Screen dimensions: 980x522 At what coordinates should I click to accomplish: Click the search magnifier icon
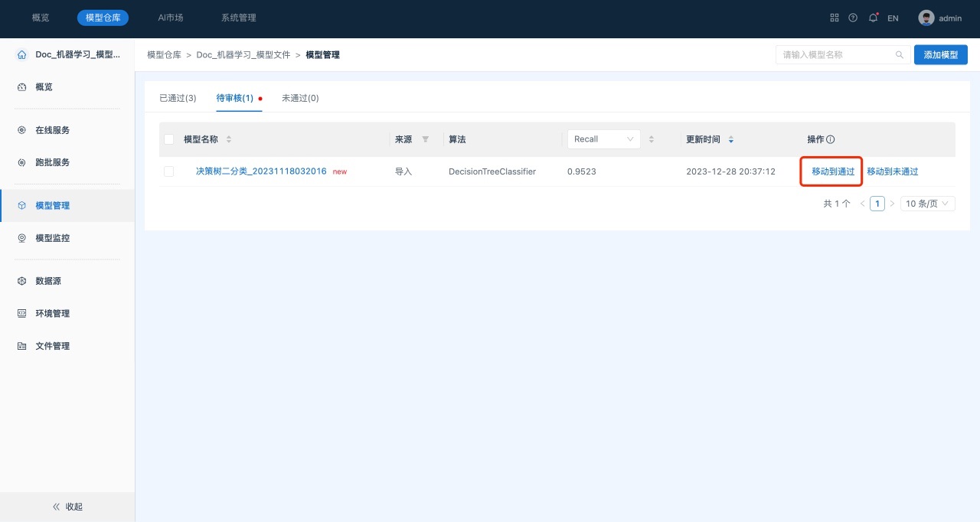[x=900, y=55]
